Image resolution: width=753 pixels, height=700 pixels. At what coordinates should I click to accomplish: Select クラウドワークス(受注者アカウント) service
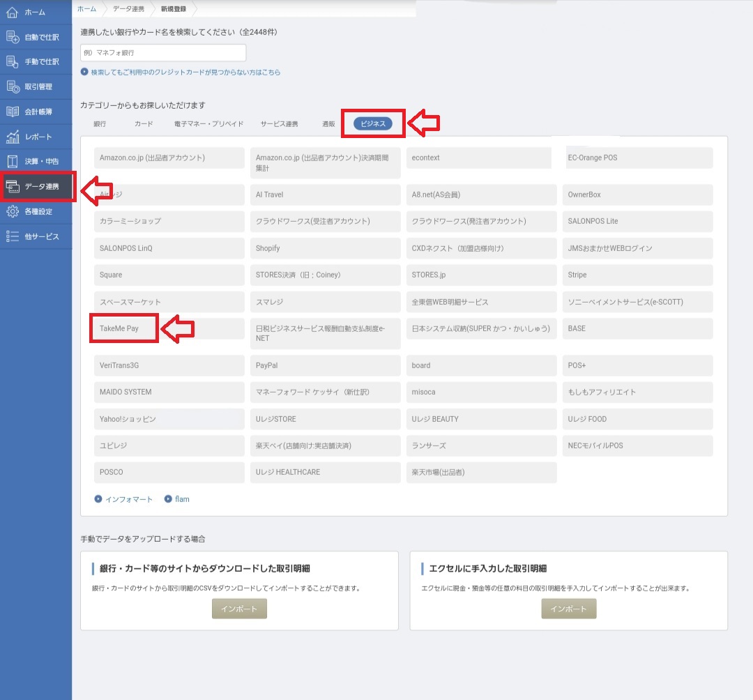(325, 222)
